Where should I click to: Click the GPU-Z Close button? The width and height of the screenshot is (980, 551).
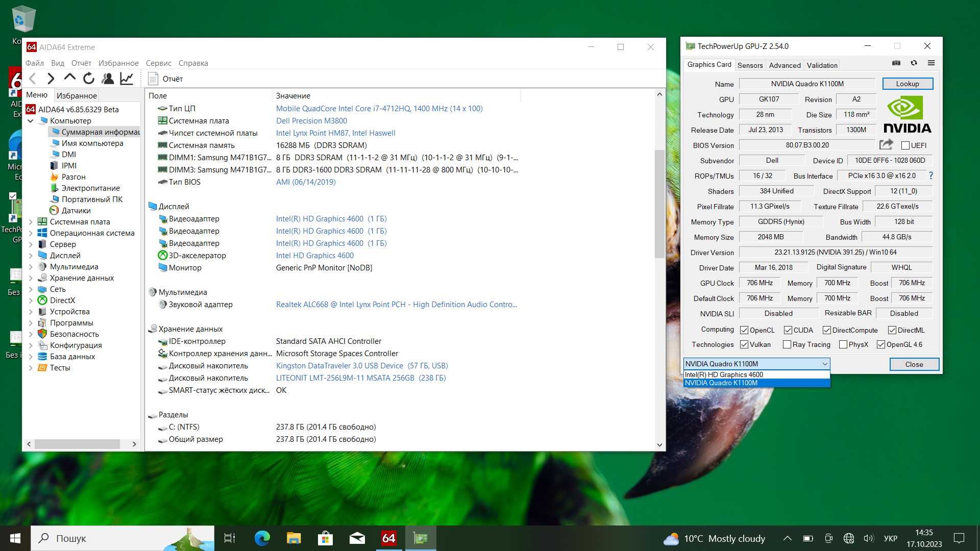tap(914, 364)
